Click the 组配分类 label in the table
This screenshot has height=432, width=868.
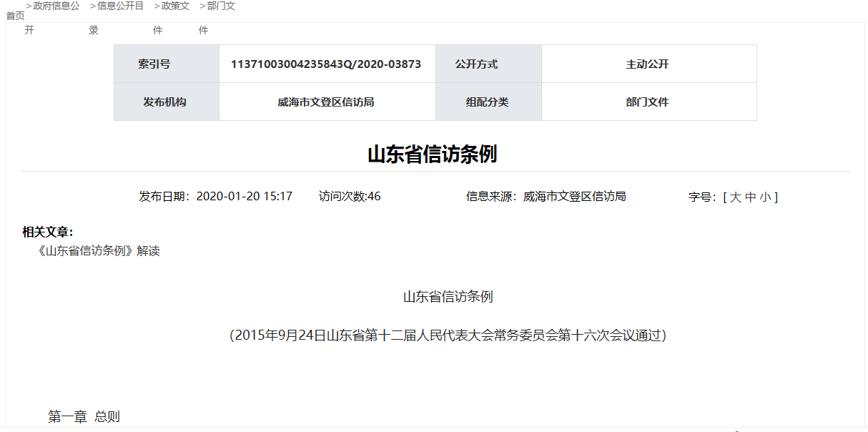pos(487,102)
